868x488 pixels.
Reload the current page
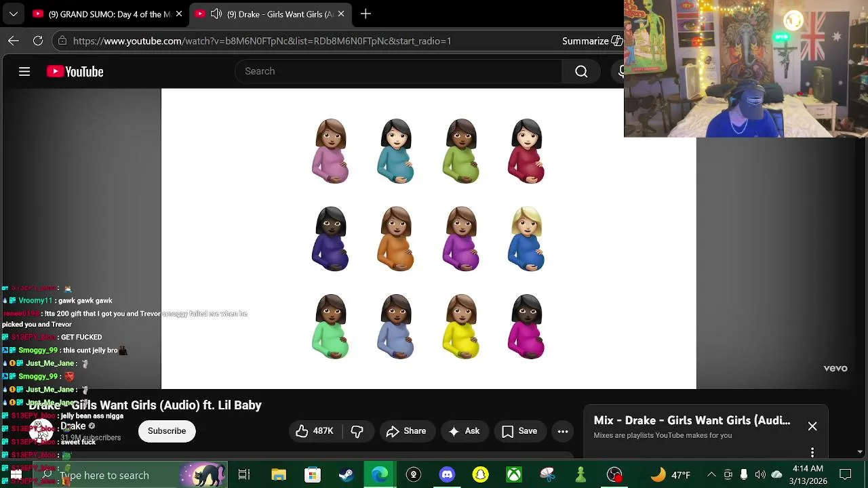click(x=38, y=41)
